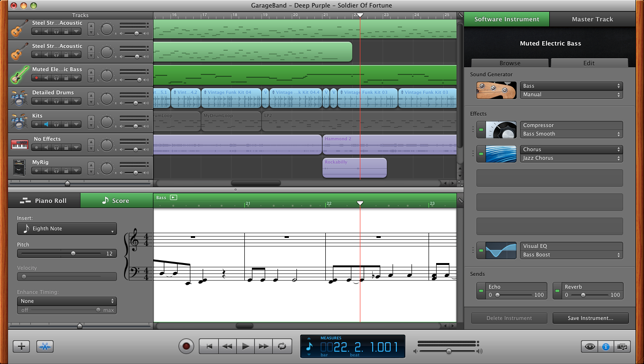Switch to Piano Roll view
The height and width of the screenshot is (364, 644).
(44, 200)
